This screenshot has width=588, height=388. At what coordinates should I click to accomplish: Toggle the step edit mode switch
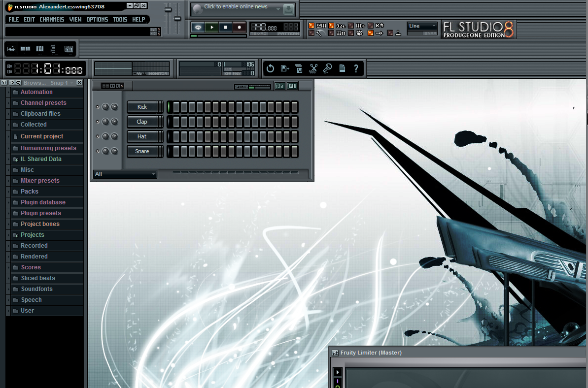click(x=331, y=33)
